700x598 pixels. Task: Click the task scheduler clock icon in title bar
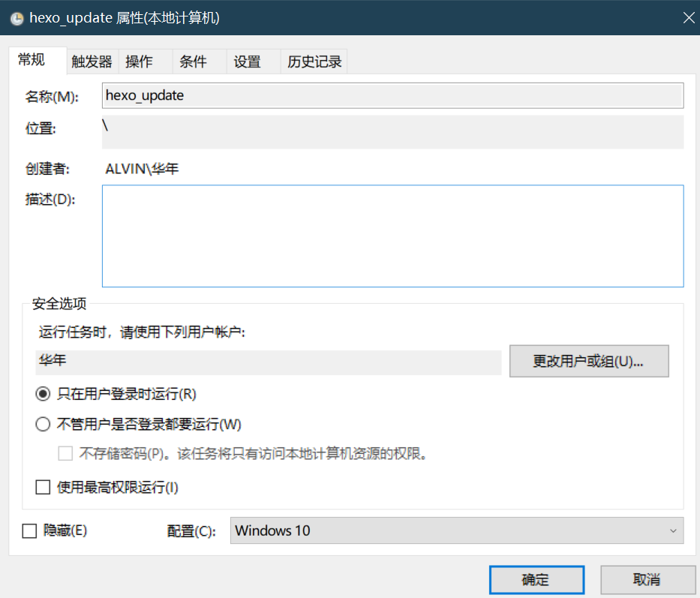point(17,18)
